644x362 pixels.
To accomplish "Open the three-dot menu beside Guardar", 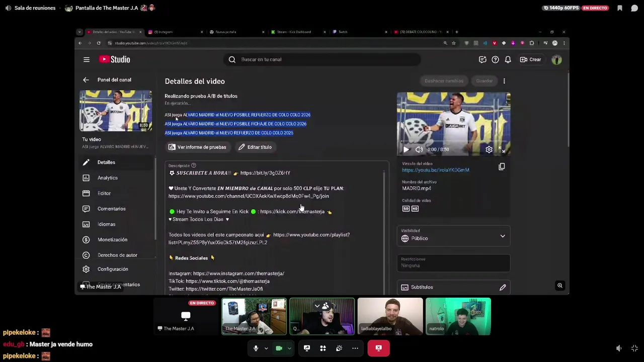I will click(x=504, y=81).
